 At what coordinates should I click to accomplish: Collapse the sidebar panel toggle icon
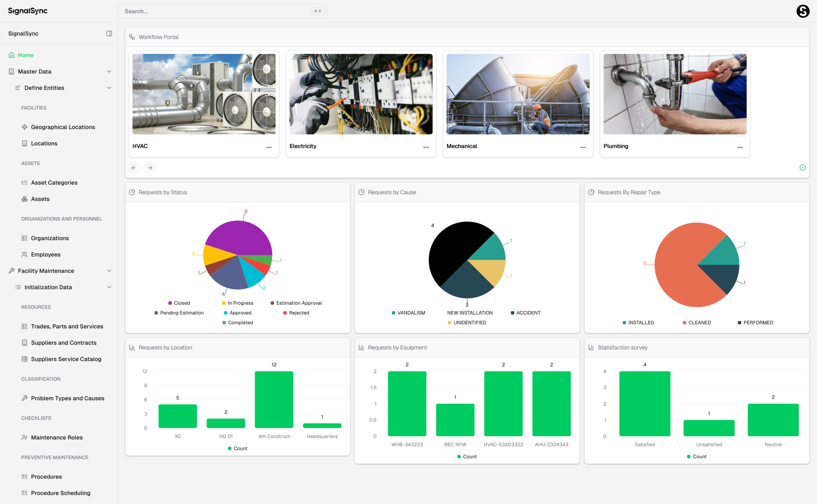click(x=109, y=33)
